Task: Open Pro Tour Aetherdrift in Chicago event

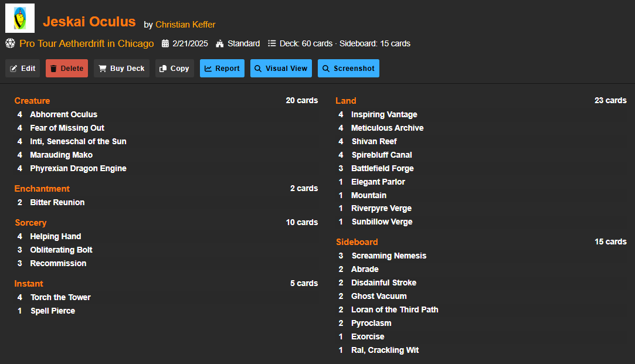Action: [87, 44]
